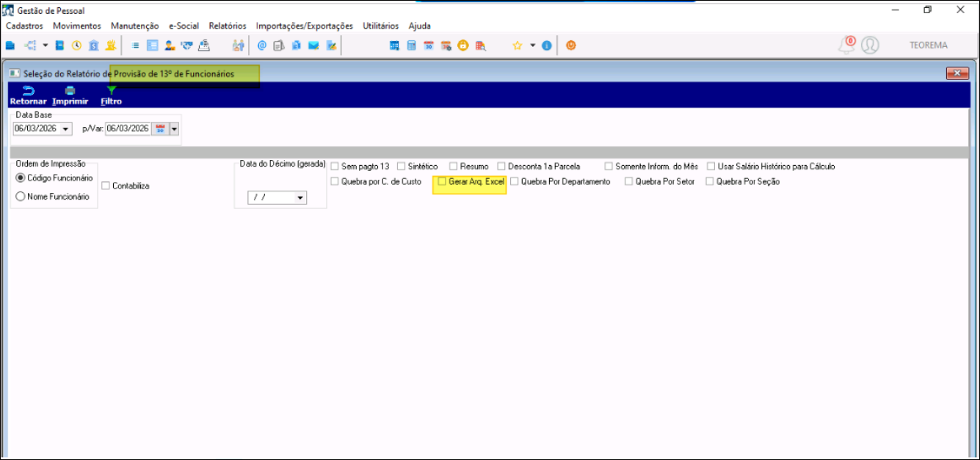Click the calendar icon beside p/Var date

point(160,129)
